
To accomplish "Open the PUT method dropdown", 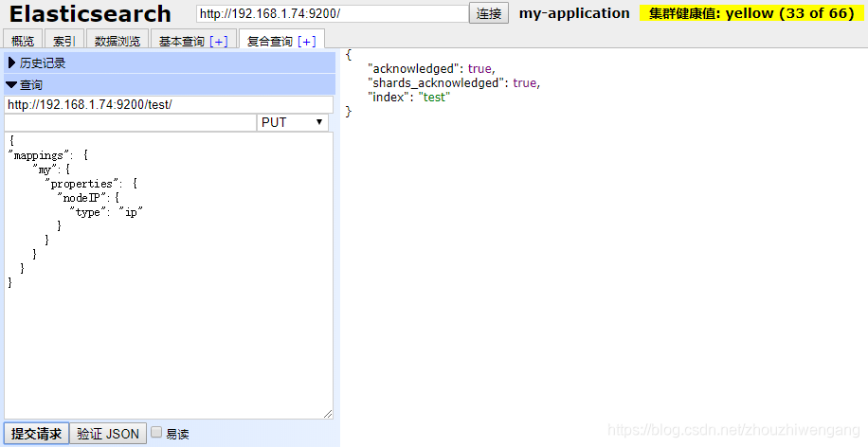I will [x=292, y=123].
